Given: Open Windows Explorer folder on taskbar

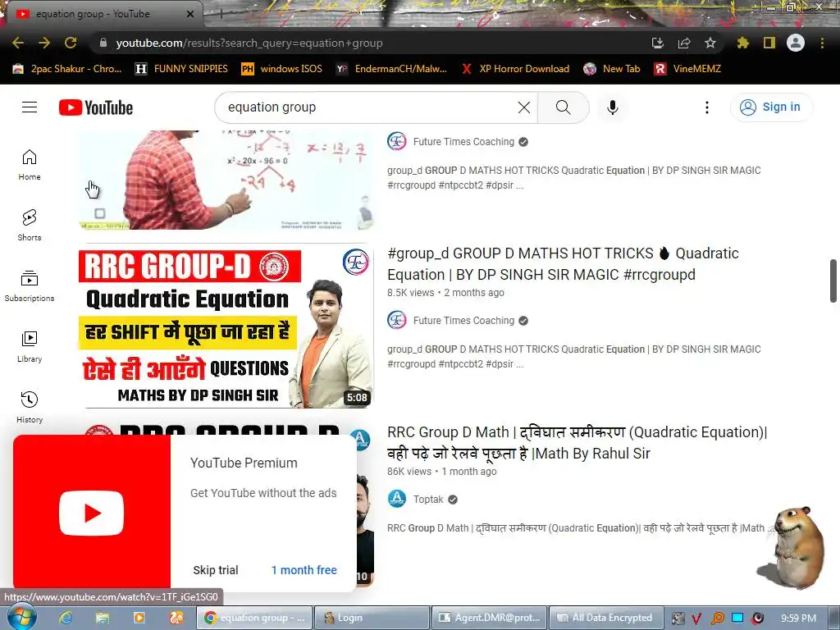Looking at the screenshot, I should pyautogui.click(x=103, y=618).
